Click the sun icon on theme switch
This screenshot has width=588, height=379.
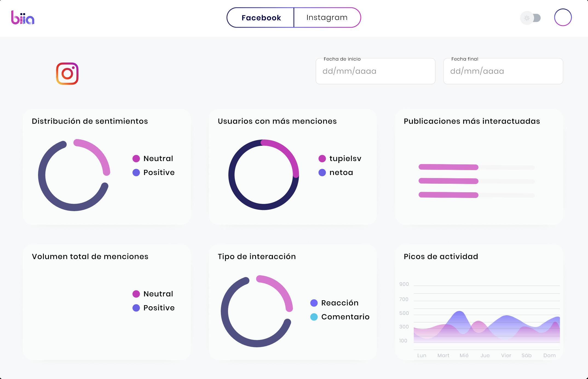(527, 18)
